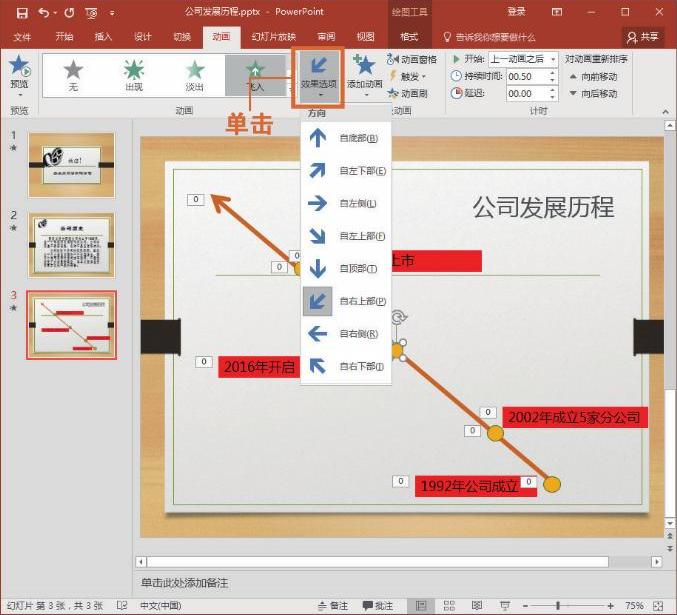Image resolution: width=677 pixels, height=615 pixels.
Task: Click the zoom slider handle
Action: coord(558,606)
